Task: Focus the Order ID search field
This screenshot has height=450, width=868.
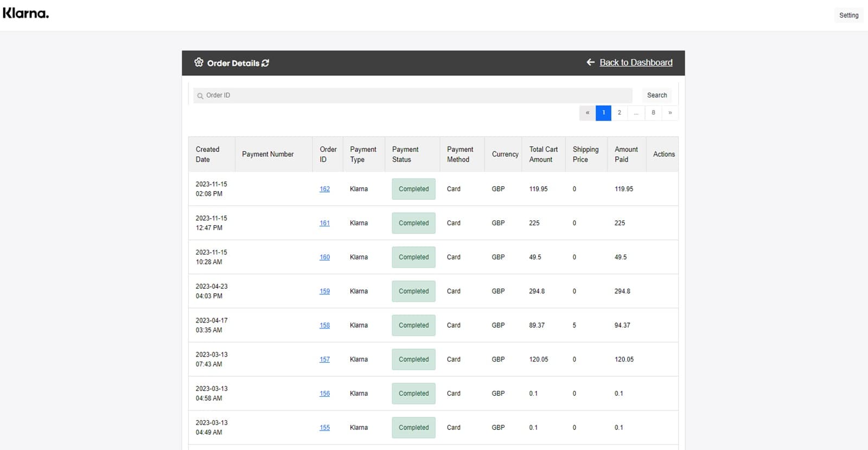Action: [x=413, y=95]
